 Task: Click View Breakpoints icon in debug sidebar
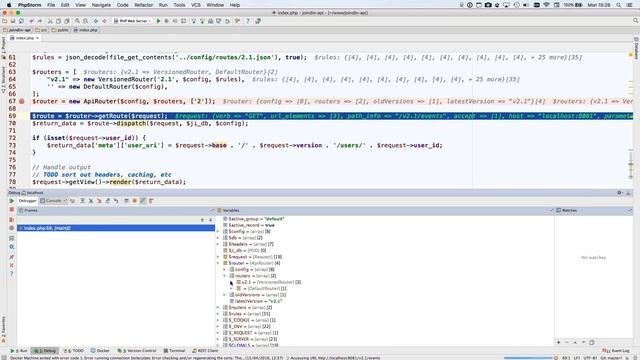tap(11, 220)
